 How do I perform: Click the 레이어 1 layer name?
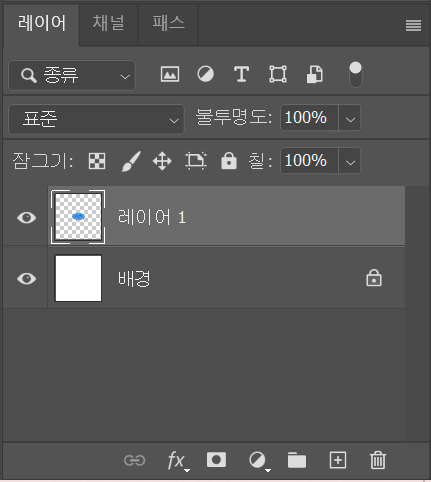pos(152,217)
